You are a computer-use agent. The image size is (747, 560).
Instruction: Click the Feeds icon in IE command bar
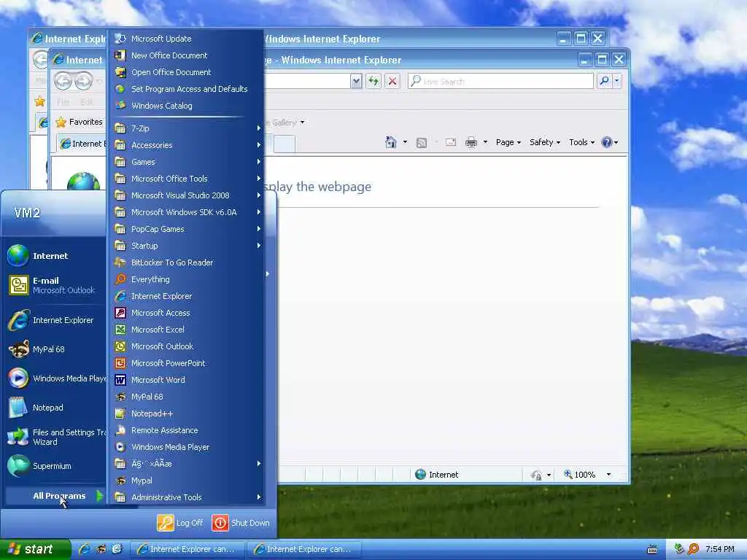point(422,142)
